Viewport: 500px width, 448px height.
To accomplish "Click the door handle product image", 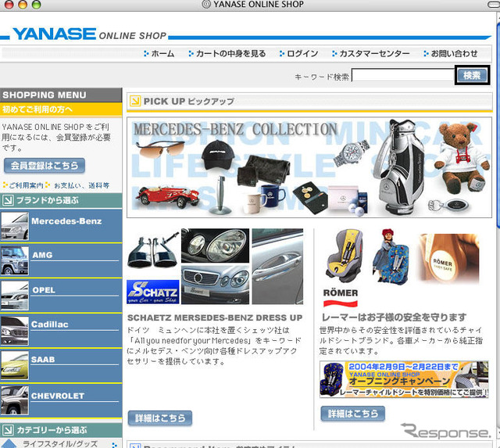I will tap(278, 266).
